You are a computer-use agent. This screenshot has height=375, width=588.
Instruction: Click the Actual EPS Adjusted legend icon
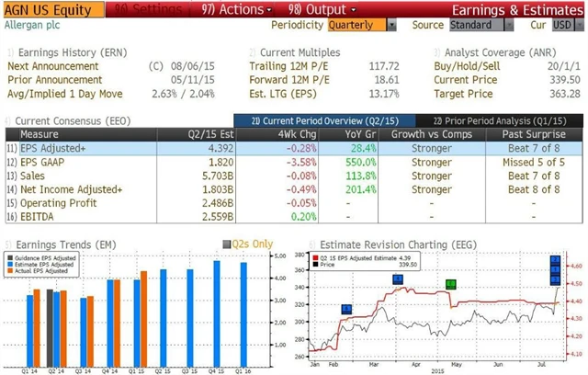pos(13,272)
